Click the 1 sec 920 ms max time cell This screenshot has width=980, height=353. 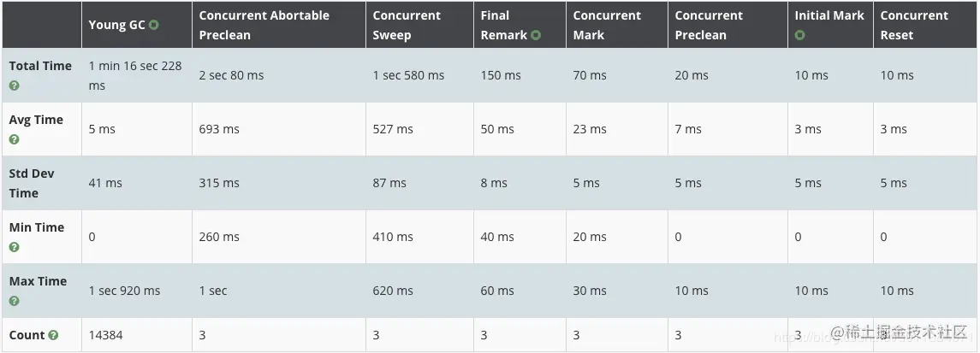click(124, 291)
